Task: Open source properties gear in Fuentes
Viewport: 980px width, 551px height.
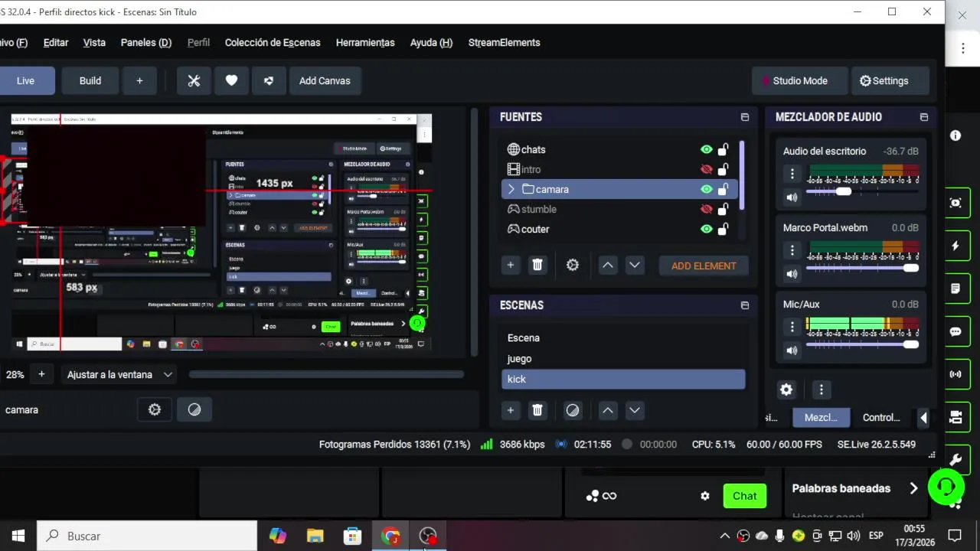Action: pyautogui.click(x=573, y=265)
